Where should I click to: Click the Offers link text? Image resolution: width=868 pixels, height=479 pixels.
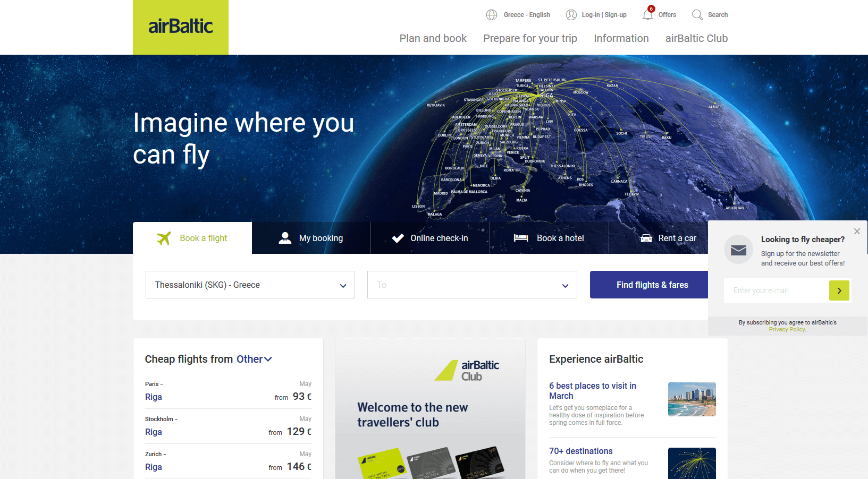pyautogui.click(x=667, y=15)
